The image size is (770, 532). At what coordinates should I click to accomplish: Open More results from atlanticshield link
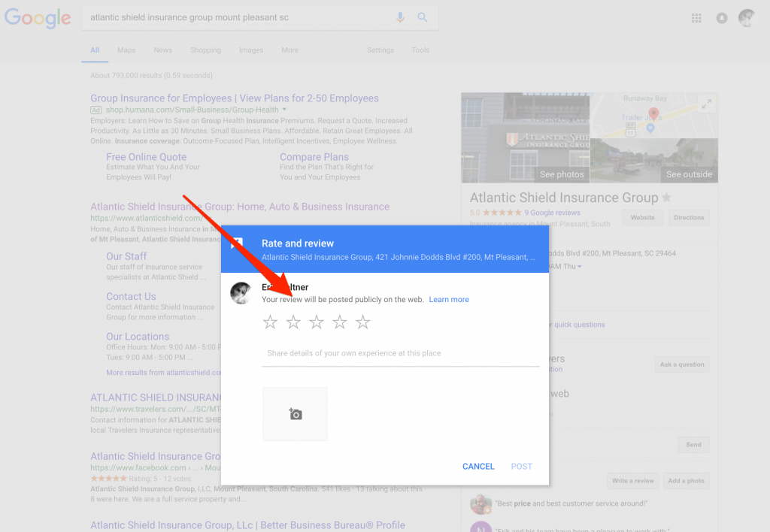tap(163, 373)
